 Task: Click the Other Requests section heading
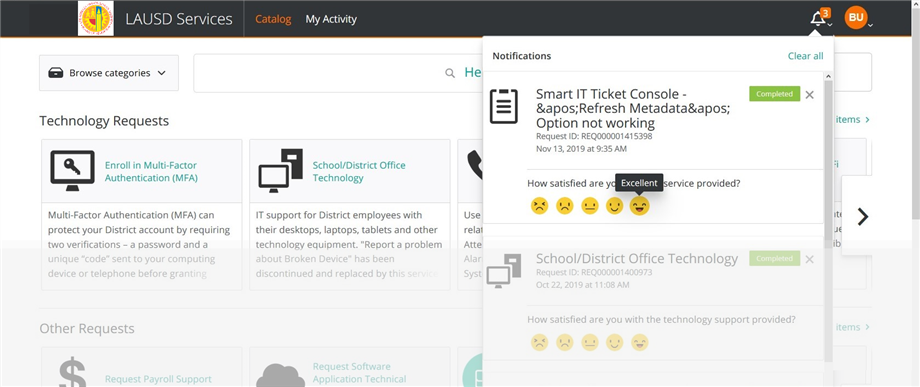[x=87, y=328]
